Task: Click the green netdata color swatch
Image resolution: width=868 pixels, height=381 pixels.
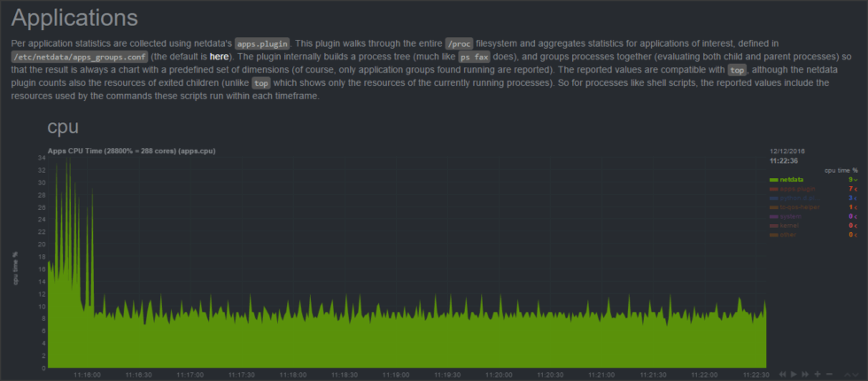Action: click(773, 179)
